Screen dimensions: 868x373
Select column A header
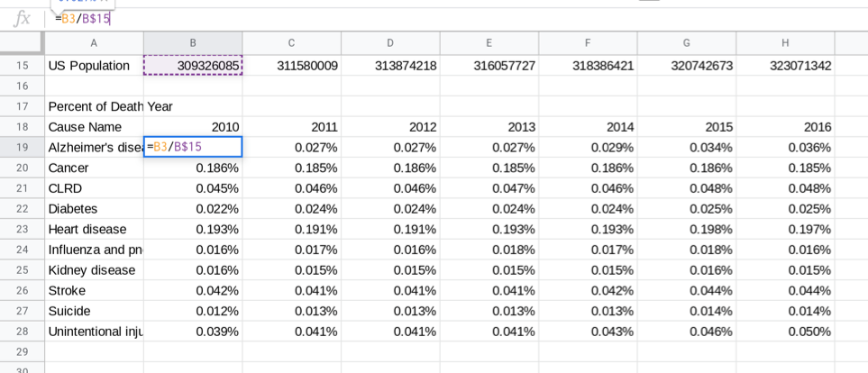(94, 42)
